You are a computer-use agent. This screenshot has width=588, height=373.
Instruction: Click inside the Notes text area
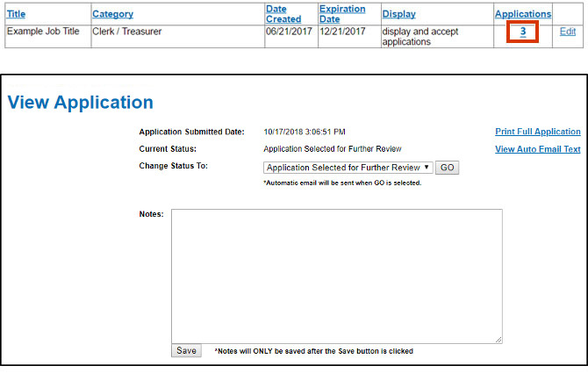(336, 276)
